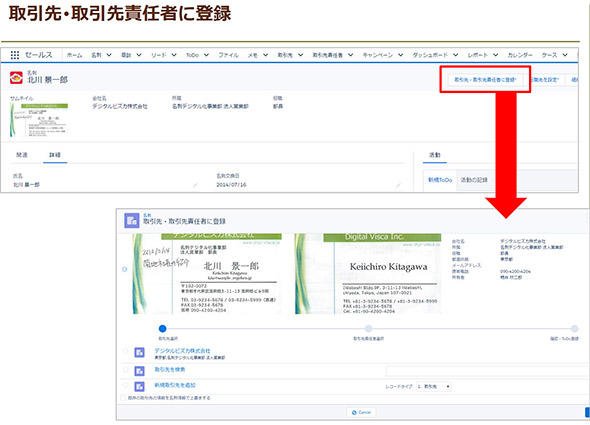Open the business card thumbnail under サムネイル
Viewport: 590px width, 425px height.
[39, 120]
